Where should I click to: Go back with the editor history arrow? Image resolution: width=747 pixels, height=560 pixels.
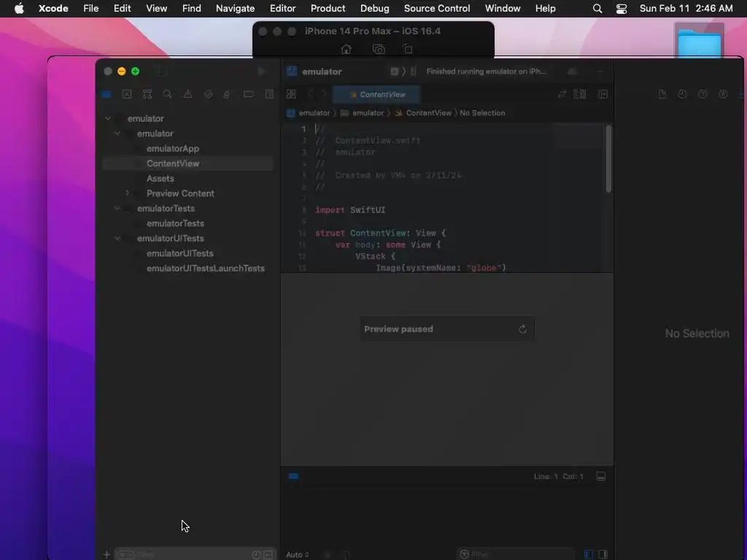tap(311, 94)
